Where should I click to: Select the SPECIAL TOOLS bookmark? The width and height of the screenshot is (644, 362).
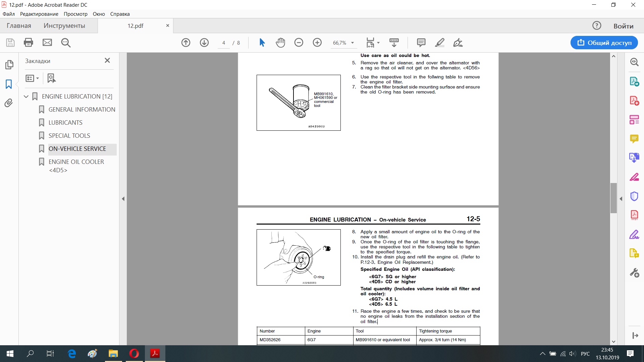tap(69, 136)
